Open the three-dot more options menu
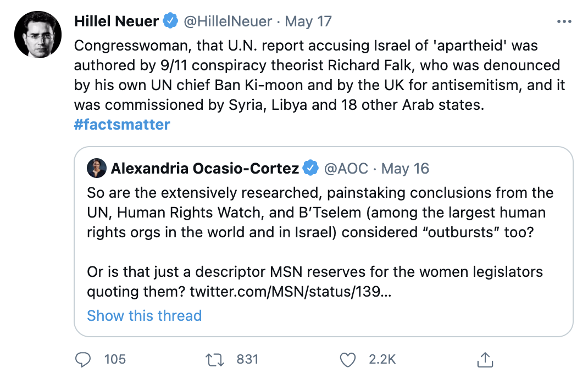The image size is (588, 390). (x=564, y=22)
